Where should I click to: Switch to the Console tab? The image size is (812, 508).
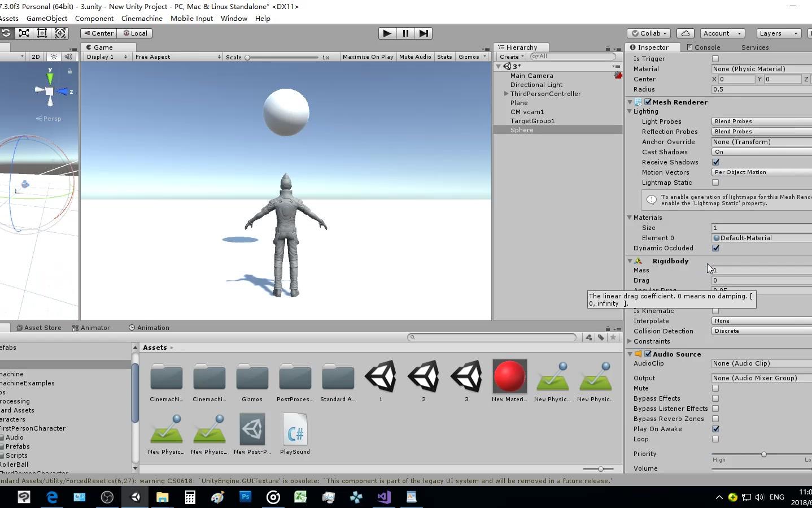tap(704, 47)
